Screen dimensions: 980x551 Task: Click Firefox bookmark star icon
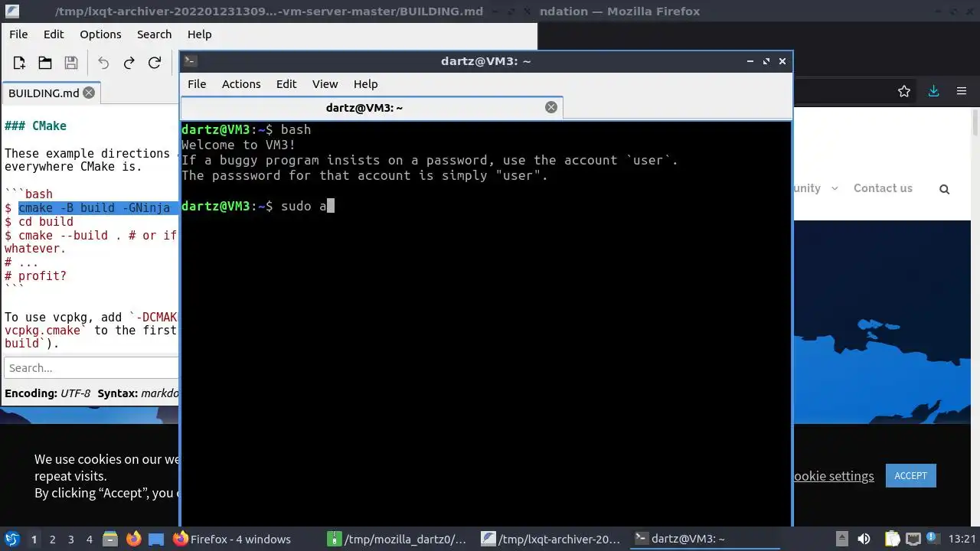click(x=904, y=91)
